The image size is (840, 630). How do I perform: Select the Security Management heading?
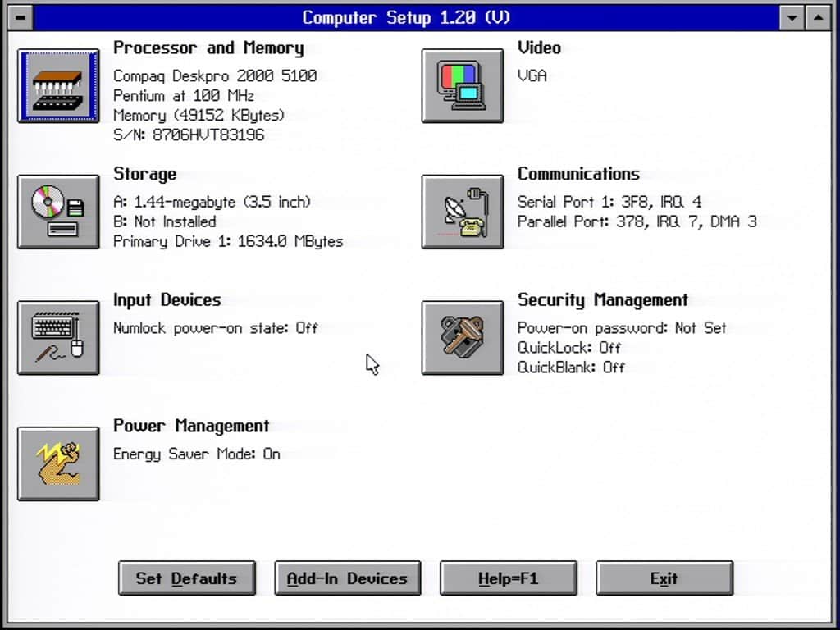[x=603, y=300]
